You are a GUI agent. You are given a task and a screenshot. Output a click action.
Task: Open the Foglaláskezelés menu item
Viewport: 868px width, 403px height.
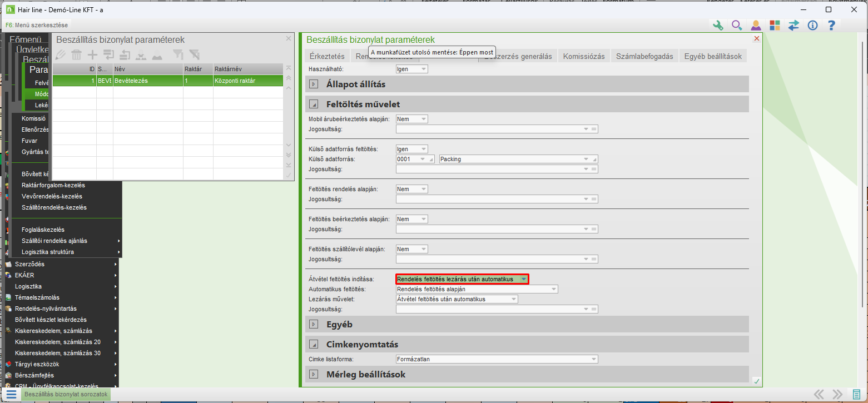click(43, 230)
